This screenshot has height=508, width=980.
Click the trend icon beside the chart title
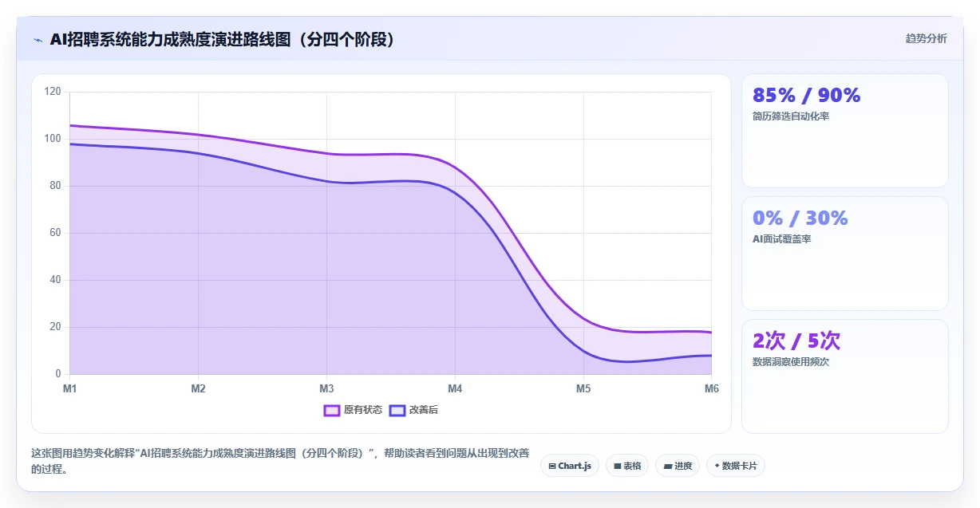point(38,40)
